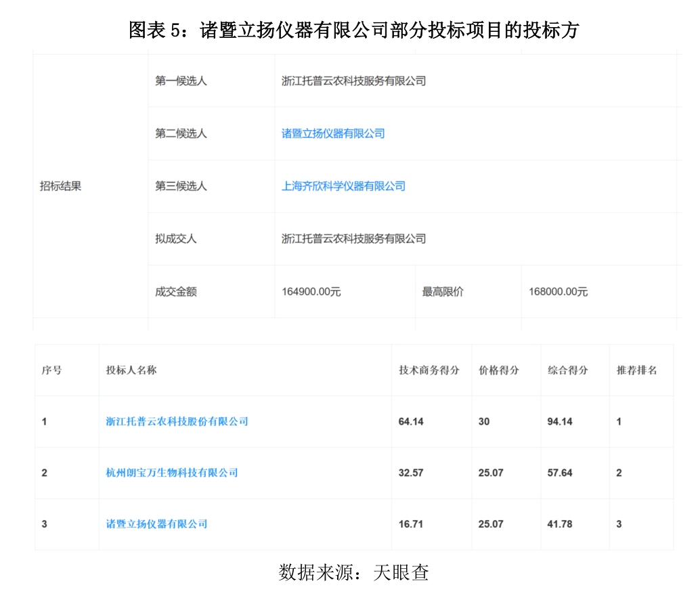Click the 投标人名称 column header
Screen dimensions: 700x596
point(131,370)
